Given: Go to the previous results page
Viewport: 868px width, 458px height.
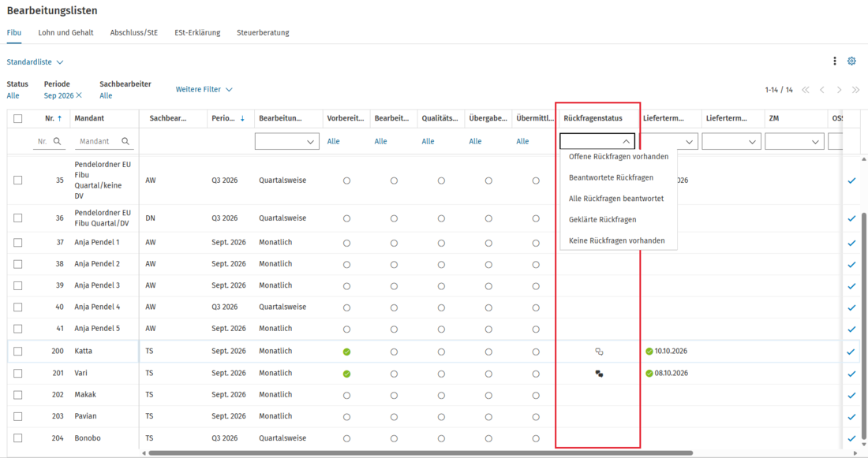Looking at the screenshot, I should click(x=822, y=90).
